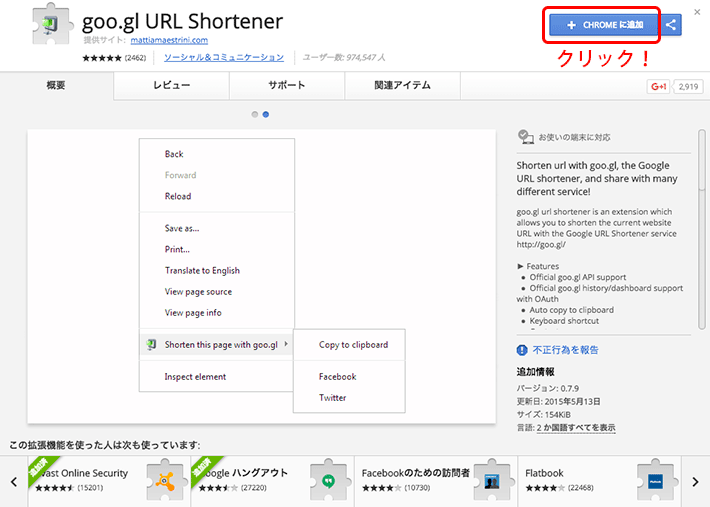
Task: Click the 2,919 plus-one count
Action: pos(688,86)
